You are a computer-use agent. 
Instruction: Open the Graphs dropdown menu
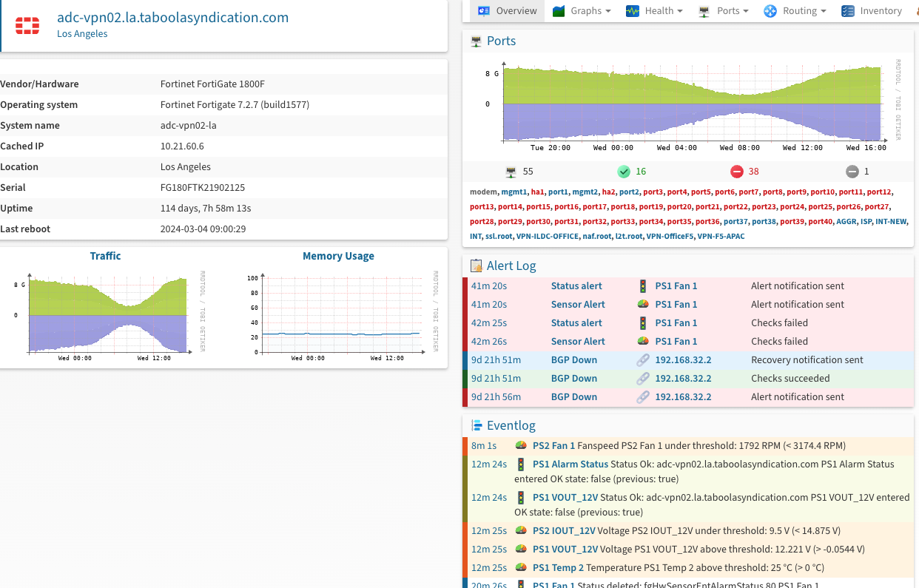[x=582, y=11]
